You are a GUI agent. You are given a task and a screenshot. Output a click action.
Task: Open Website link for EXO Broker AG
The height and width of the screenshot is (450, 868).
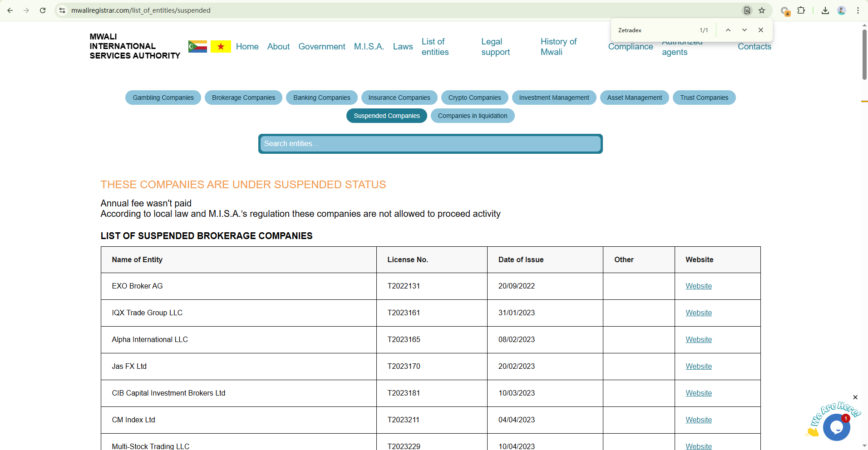pos(698,286)
